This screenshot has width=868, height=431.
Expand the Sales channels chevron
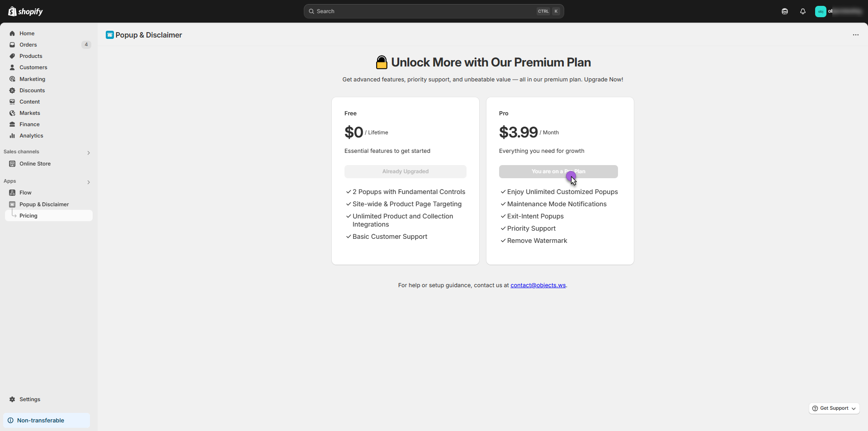point(89,153)
